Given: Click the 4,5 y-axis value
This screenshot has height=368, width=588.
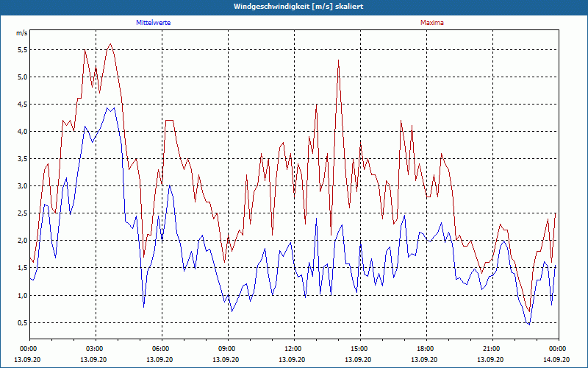Looking at the screenshot, I should coord(22,104).
